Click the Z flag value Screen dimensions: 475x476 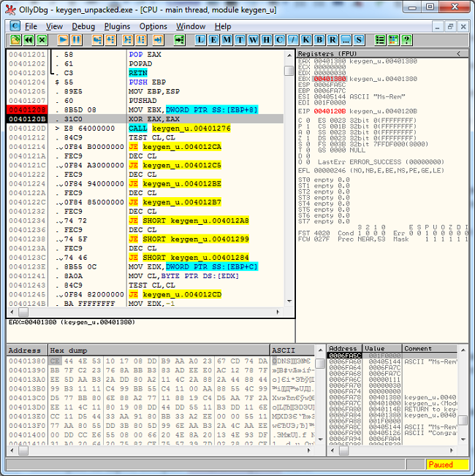coord(308,138)
